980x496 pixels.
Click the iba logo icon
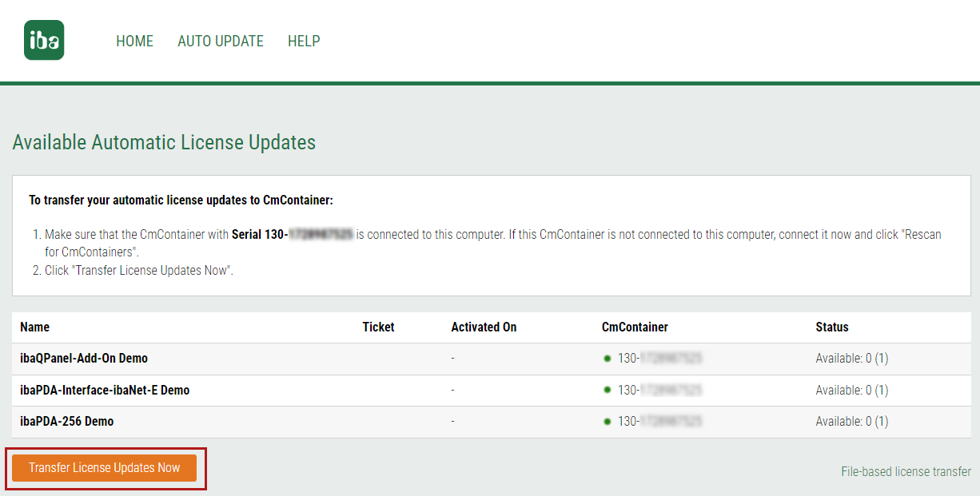(x=44, y=40)
